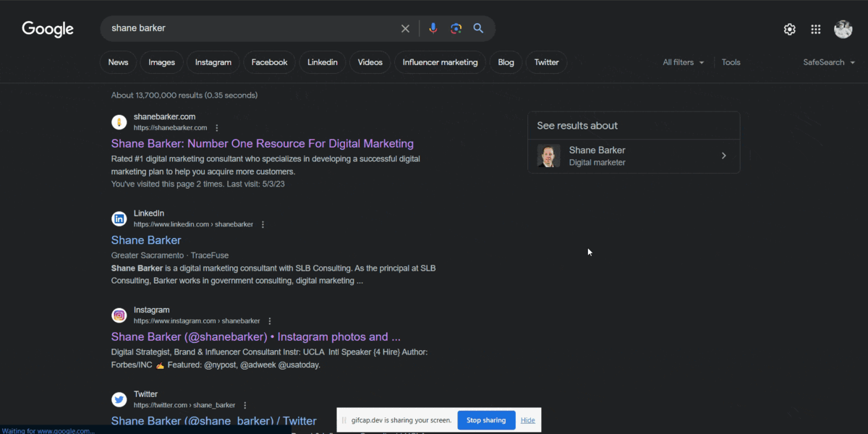The height and width of the screenshot is (434, 868).
Task: Select the Twitter filter chip
Action: point(547,62)
